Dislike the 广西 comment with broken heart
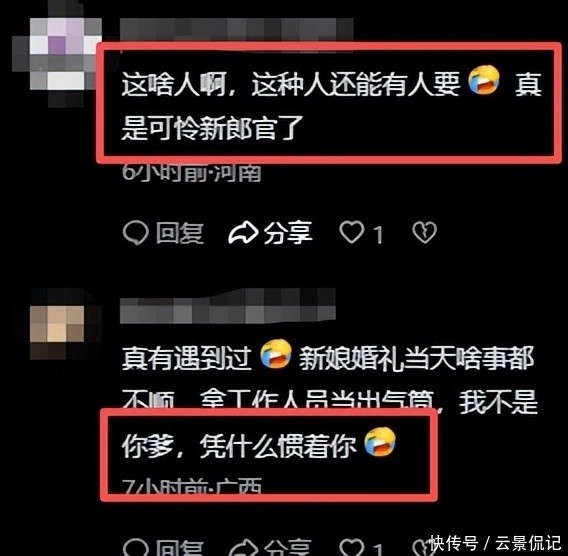This screenshot has height=556, width=568. [422, 548]
